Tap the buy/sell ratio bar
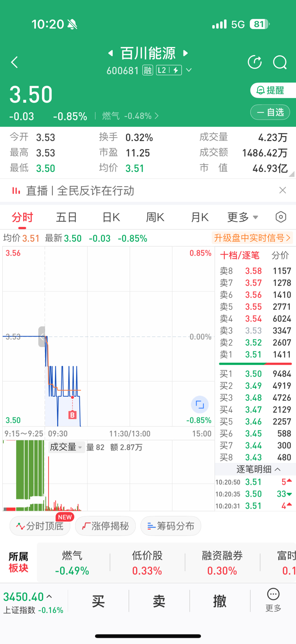 coord(255,364)
